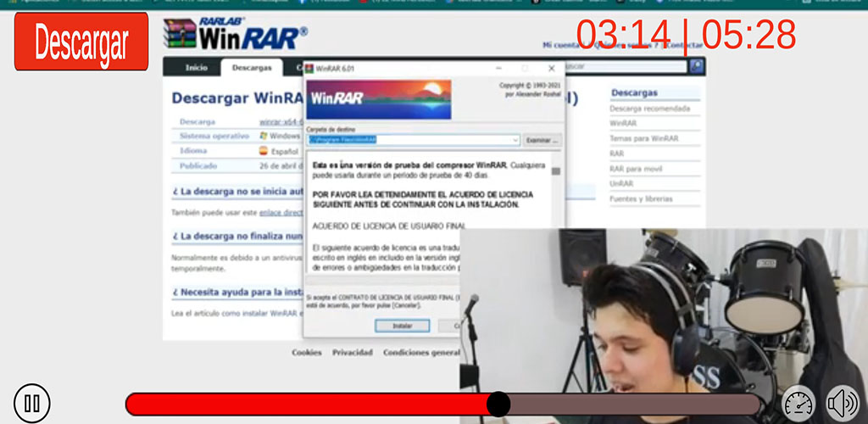Open the Condiciones generales footer link
The image size is (868, 424).
coord(421,352)
